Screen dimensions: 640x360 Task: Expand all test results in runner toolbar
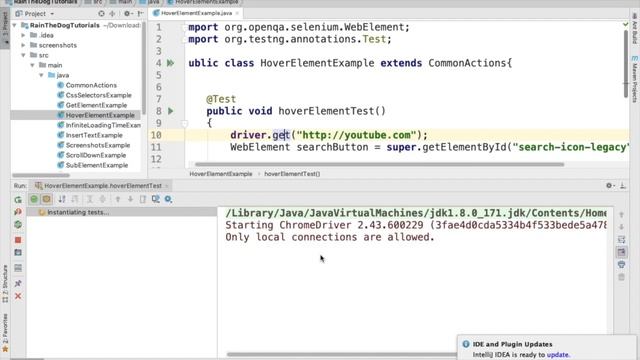click(90, 199)
